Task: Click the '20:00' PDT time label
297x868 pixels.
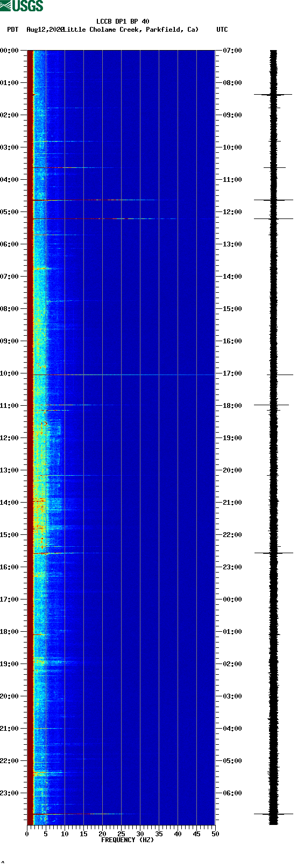Action: (x=10, y=696)
